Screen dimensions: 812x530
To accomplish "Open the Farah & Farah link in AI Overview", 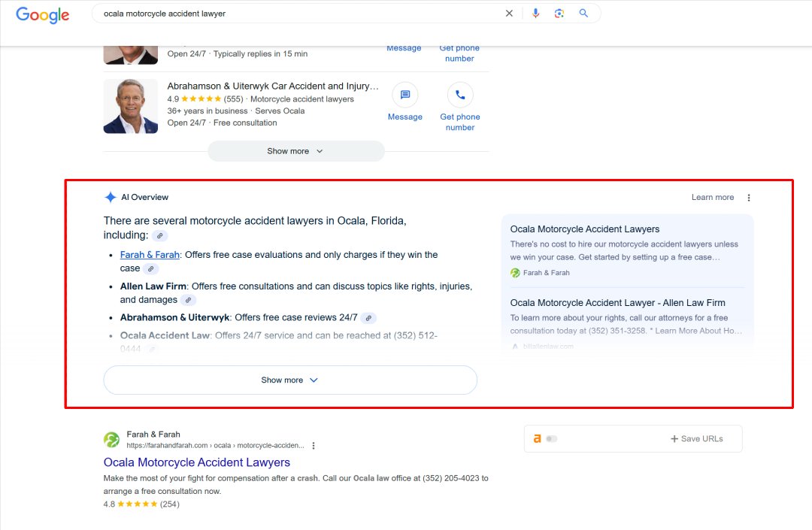I will pyautogui.click(x=150, y=255).
